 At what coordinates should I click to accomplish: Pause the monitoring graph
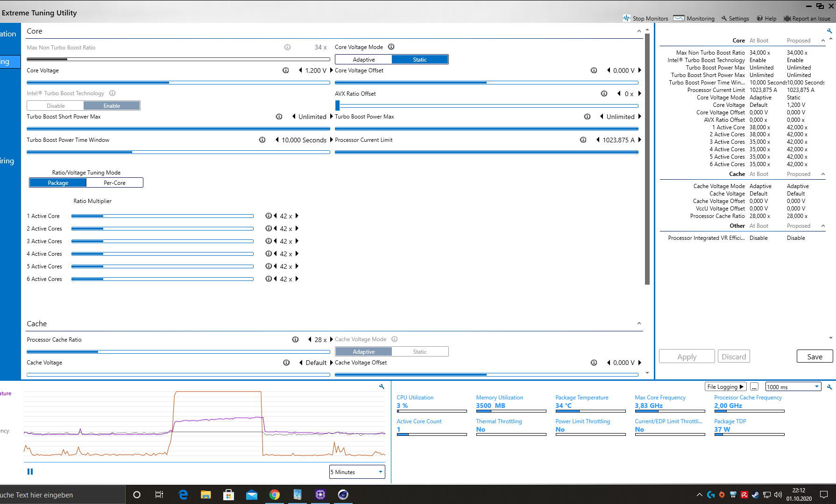(x=30, y=472)
